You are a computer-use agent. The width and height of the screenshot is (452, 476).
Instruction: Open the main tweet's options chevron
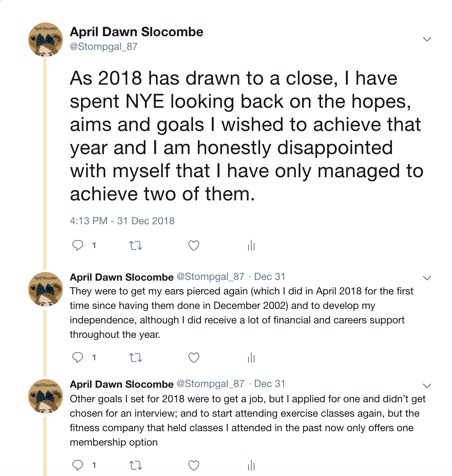427,39
